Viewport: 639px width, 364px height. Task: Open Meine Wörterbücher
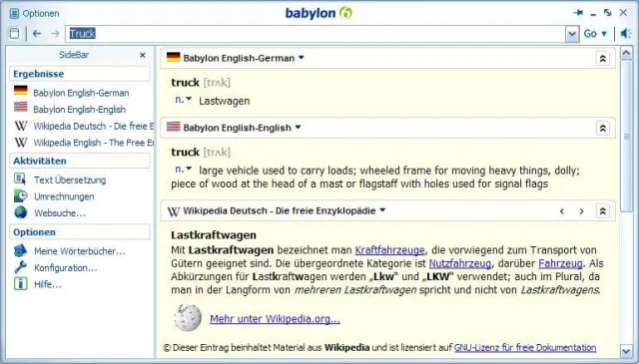pyautogui.click(x=80, y=251)
